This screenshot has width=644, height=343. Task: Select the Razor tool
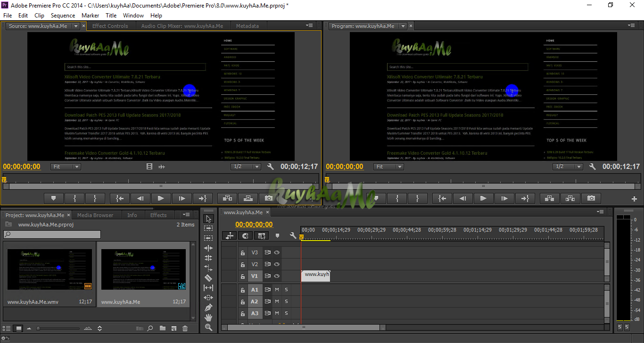[x=208, y=278]
